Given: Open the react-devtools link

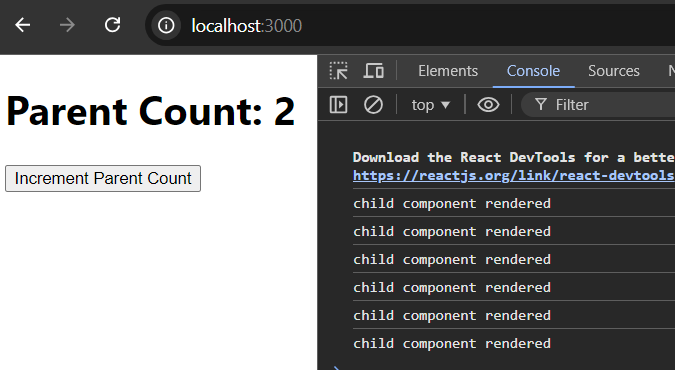Looking at the screenshot, I should [x=514, y=175].
